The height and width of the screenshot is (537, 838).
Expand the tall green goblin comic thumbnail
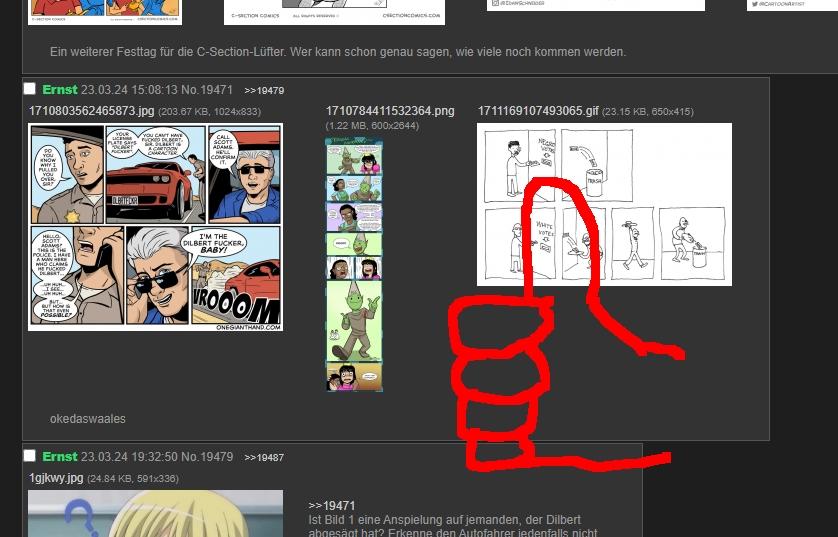[x=354, y=265]
